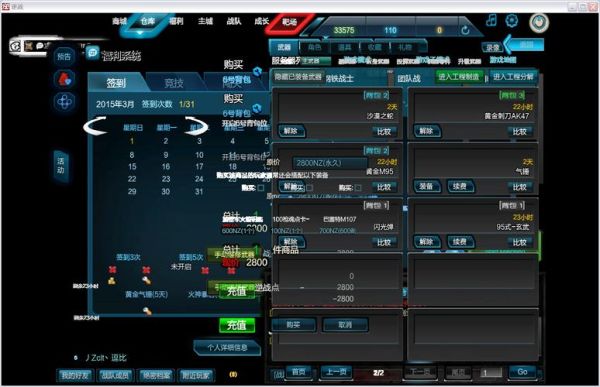Open the 商城 shop menu
Image resolution: width=600 pixels, height=387 pixels.
(x=119, y=21)
